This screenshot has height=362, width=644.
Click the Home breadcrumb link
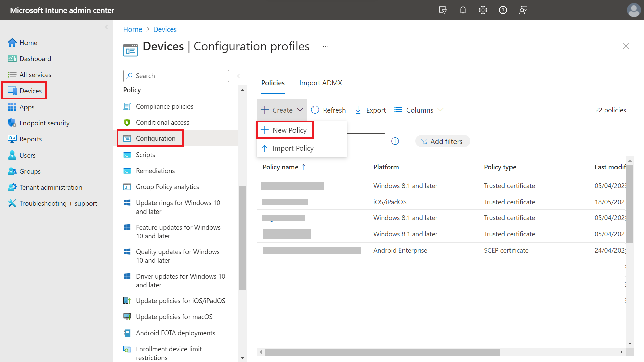pos(132,29)
